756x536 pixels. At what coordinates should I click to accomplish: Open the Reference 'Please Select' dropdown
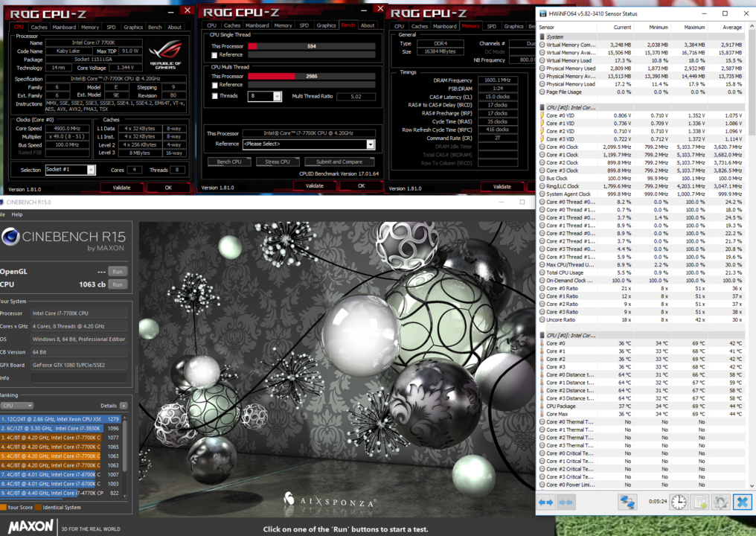click(371, 144)
